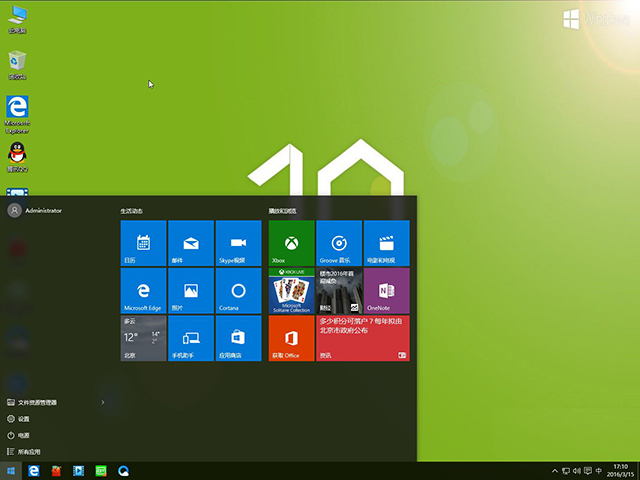
Task: Expand File Explorer jump list arrow
Action: (103, 402)
